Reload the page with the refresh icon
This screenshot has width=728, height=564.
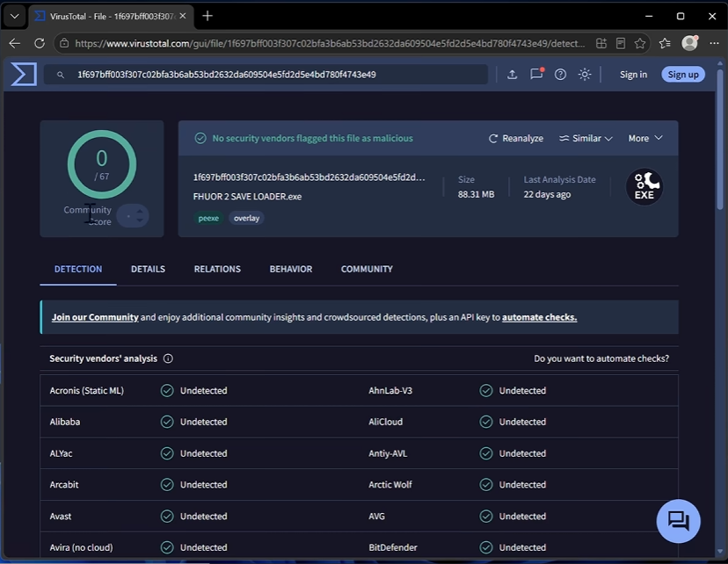tap(40, 43)
